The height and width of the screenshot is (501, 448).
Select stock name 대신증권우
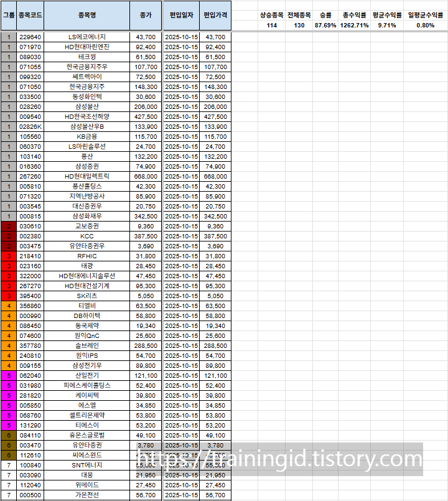[87, 206]
